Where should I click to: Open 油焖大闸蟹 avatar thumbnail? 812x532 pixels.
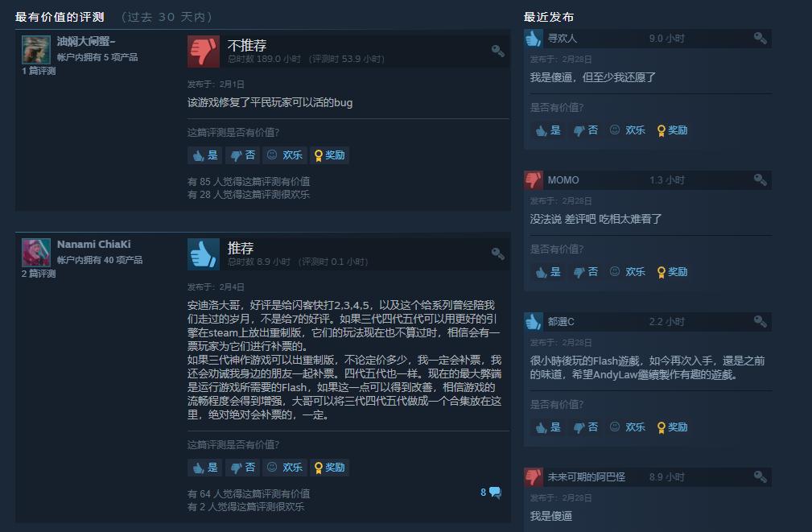[x=35, y=50]
